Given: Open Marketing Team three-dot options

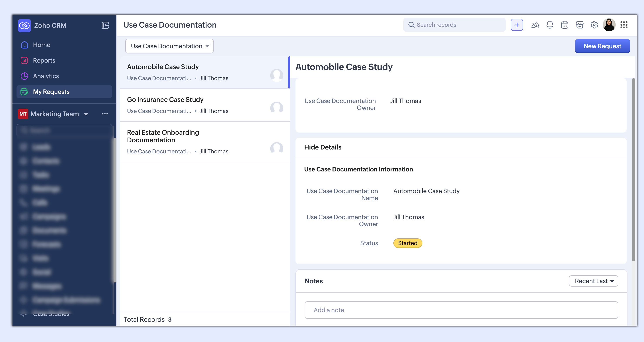Looking at the screenshot, I should (105, 114).
